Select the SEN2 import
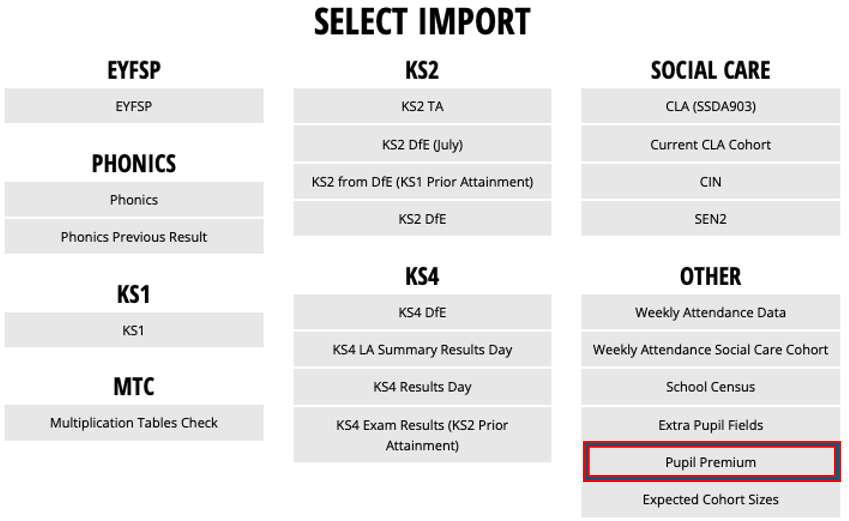Screen dimensions: 849x521 tap(710, 219)
